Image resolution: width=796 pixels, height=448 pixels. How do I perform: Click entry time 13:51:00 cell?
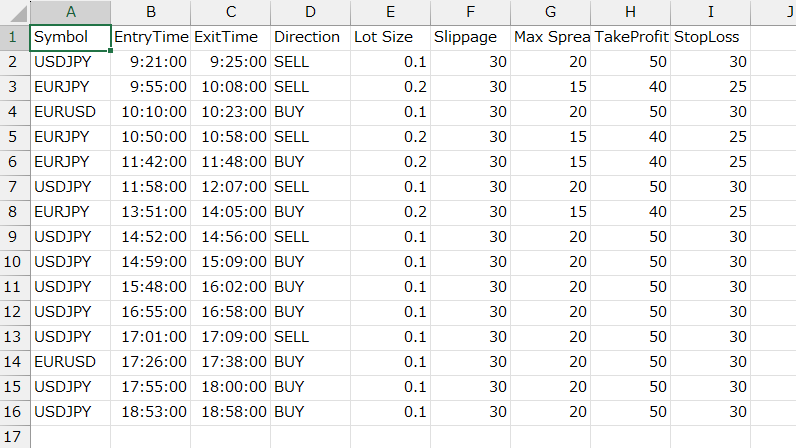click(x=150, y=211)
